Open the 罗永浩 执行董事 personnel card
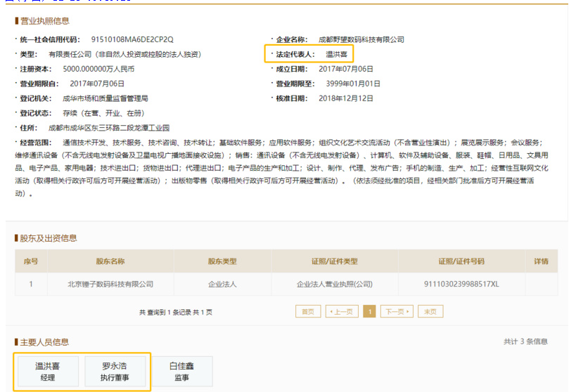Image resolution: width=576 pixels, height=392 pixels. coord(115,372)
